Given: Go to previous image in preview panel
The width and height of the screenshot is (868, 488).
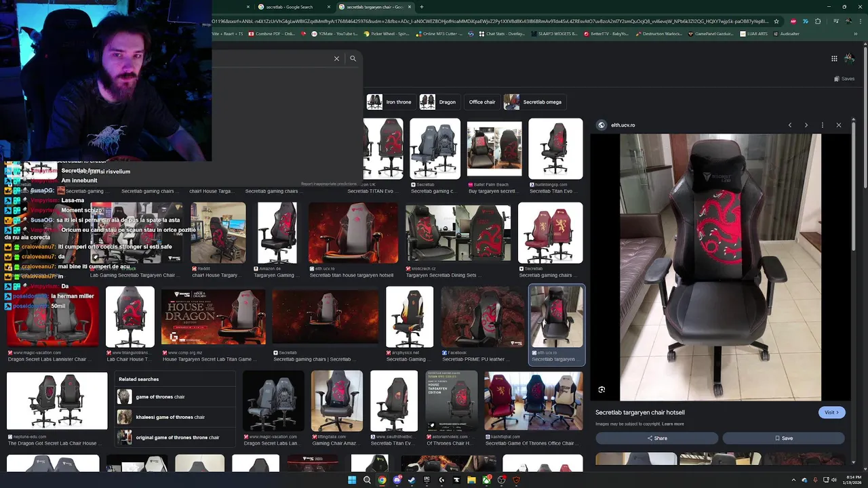Looking at the screenshot, I should [790, 125].
